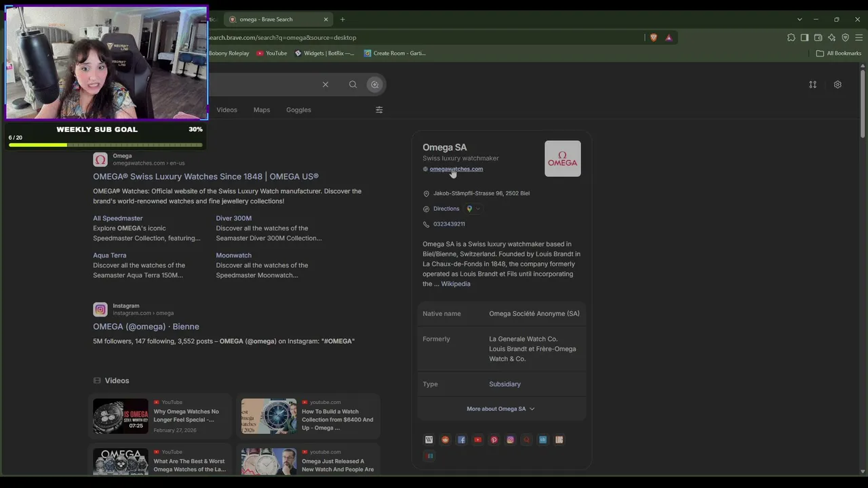This screenshot has height=488, width=868.
Task: Click the Instagram profile icon in the Omega SA panel
Action: (x=511, y=440)
